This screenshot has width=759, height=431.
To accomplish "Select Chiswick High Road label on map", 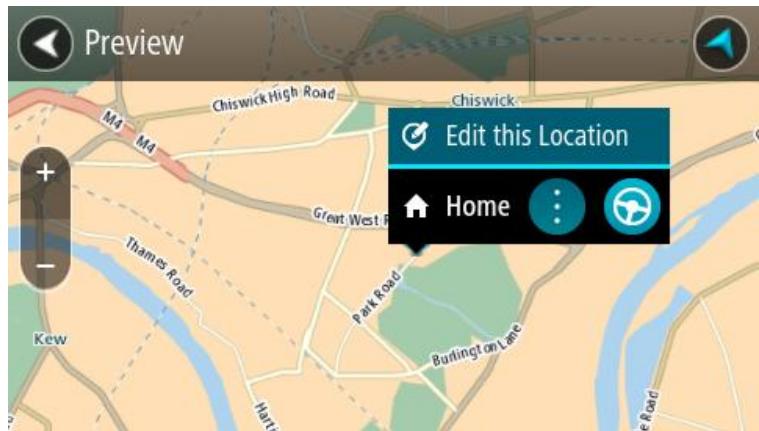I will pos(273,98).
